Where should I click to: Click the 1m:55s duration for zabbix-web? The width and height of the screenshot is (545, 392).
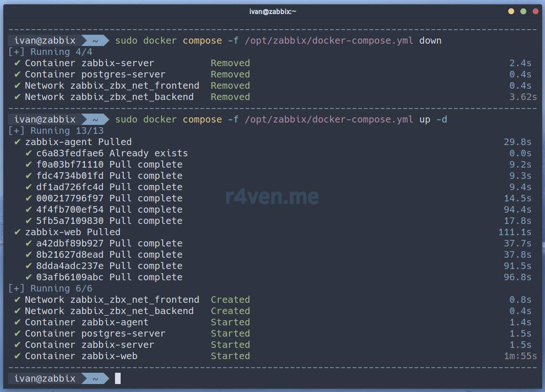point(520,356)
